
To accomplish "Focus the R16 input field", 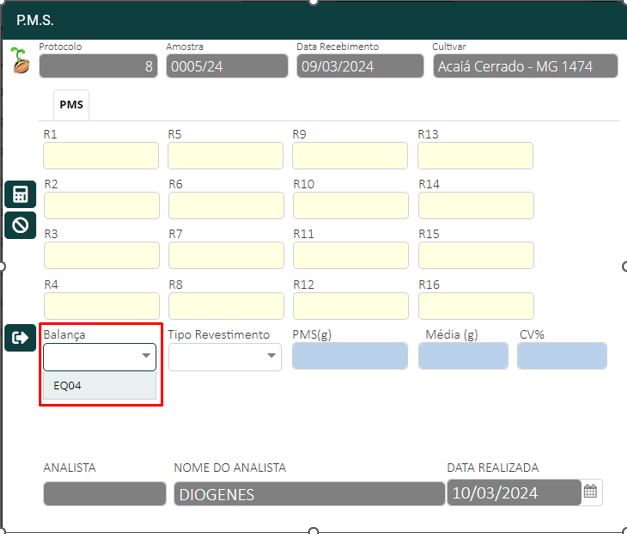I will click(x=475, y=306).
